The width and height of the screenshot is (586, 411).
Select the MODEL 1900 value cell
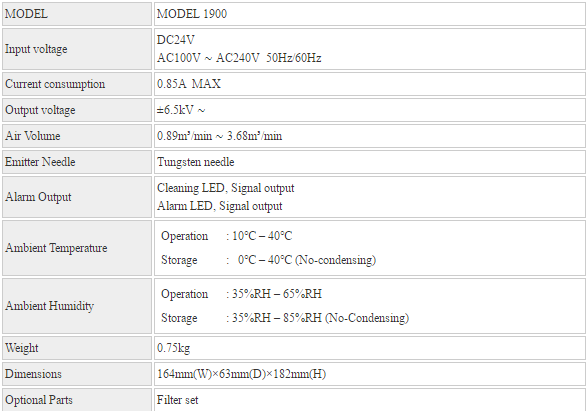pos(370,14)
